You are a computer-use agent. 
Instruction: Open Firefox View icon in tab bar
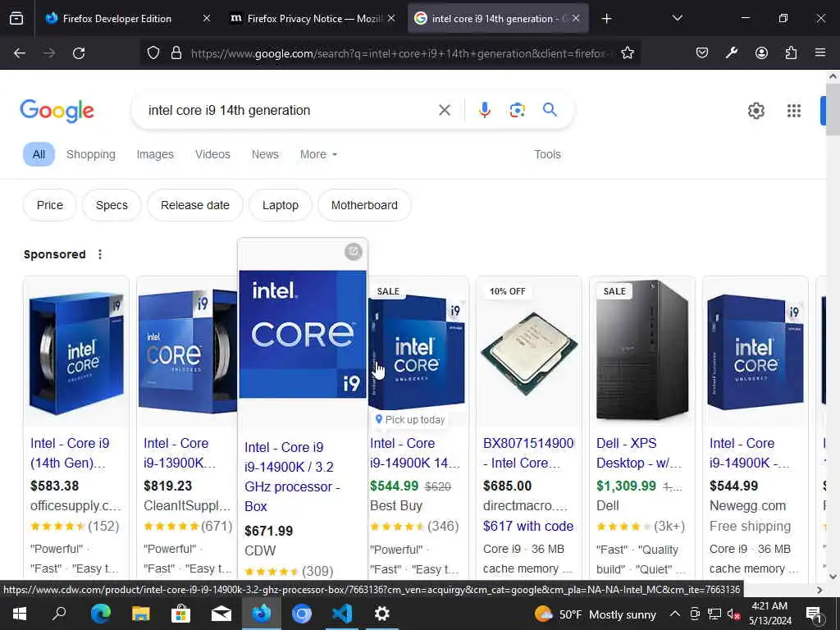pyautogui.click(x=16, y=18)
